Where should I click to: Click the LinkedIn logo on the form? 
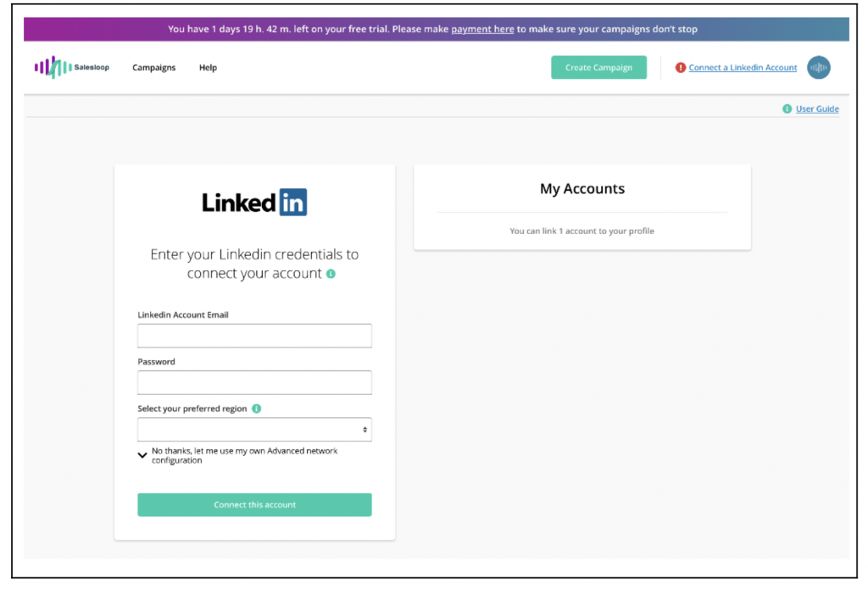tap(254, 202)
